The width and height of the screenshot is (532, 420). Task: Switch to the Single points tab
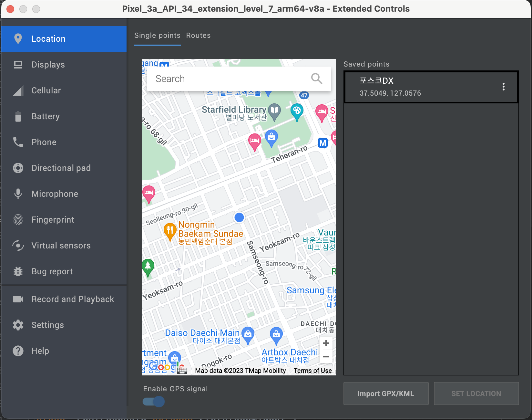point(157,36)
